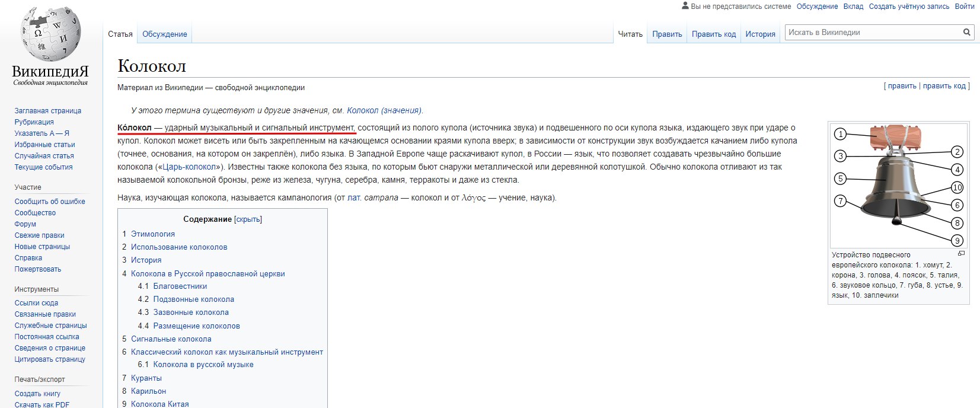The width and height of the screenshot is (980, 408).
Task: Jump to Колокола в Русской православной церкви
Action: click(x=208, y=273)
